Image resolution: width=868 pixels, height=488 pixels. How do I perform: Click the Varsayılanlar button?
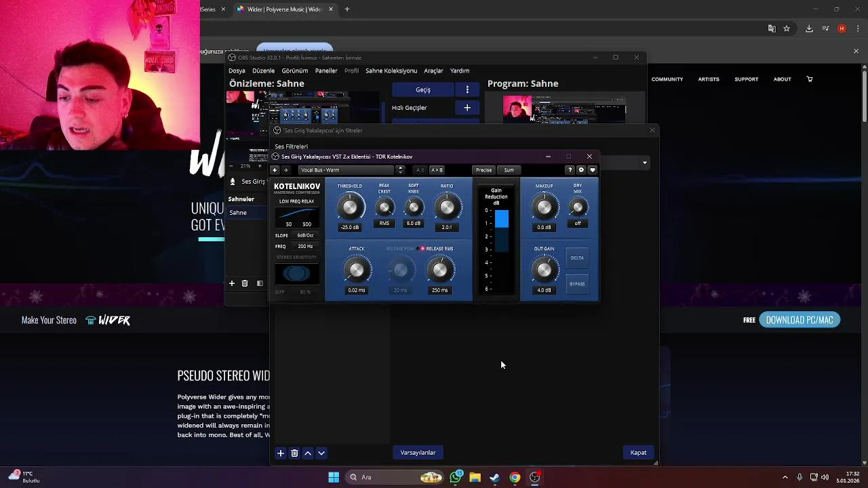[418, 453]
